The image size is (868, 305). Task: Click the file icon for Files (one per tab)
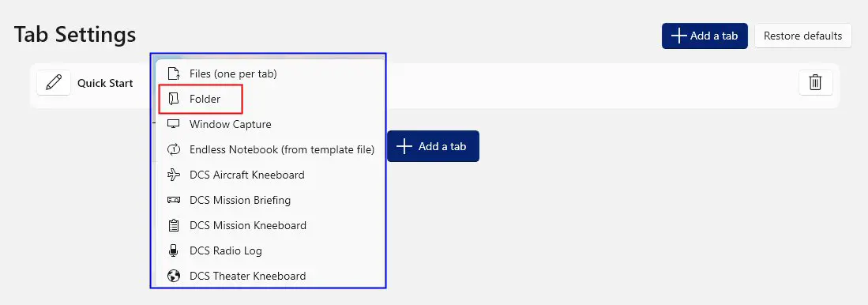pyautogui.click(x=174, y=73)
